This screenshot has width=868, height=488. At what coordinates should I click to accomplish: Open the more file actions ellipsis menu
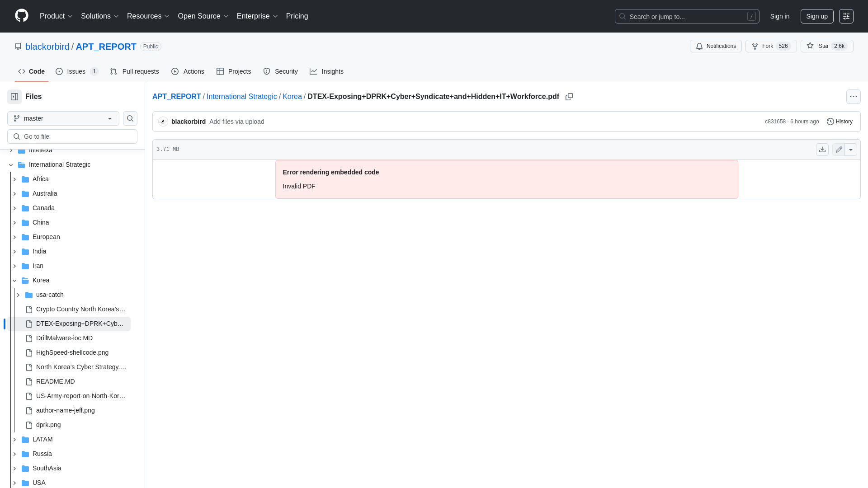click(853, 97)
